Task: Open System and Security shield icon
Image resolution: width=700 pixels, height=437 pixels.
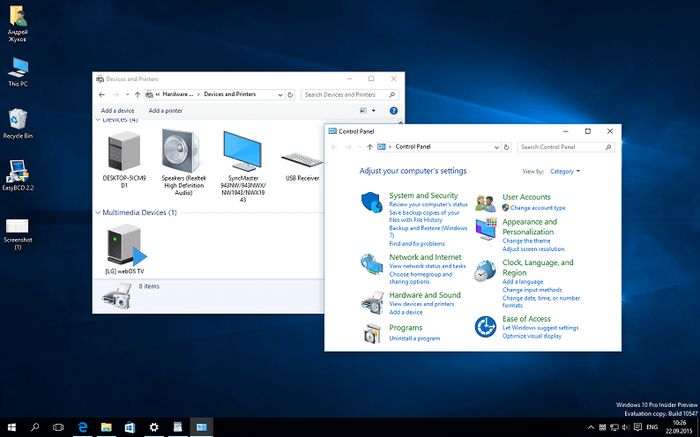Action: [x=372, y=203]
